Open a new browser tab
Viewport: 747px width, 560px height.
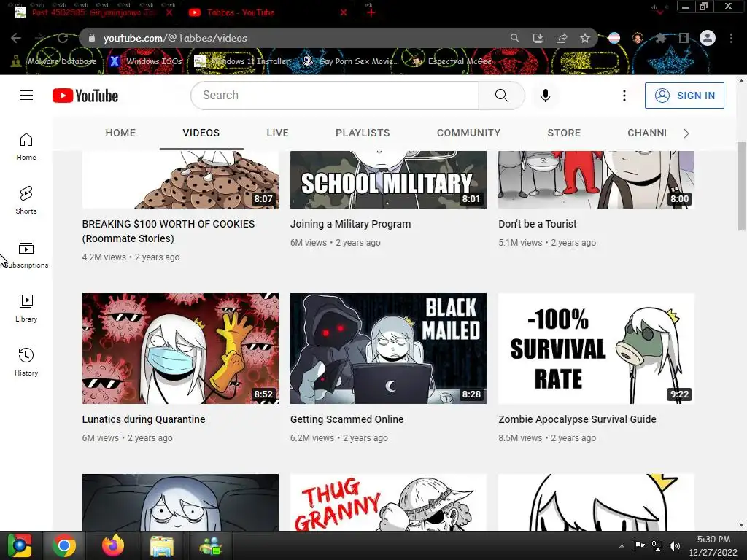coord(371,12)
